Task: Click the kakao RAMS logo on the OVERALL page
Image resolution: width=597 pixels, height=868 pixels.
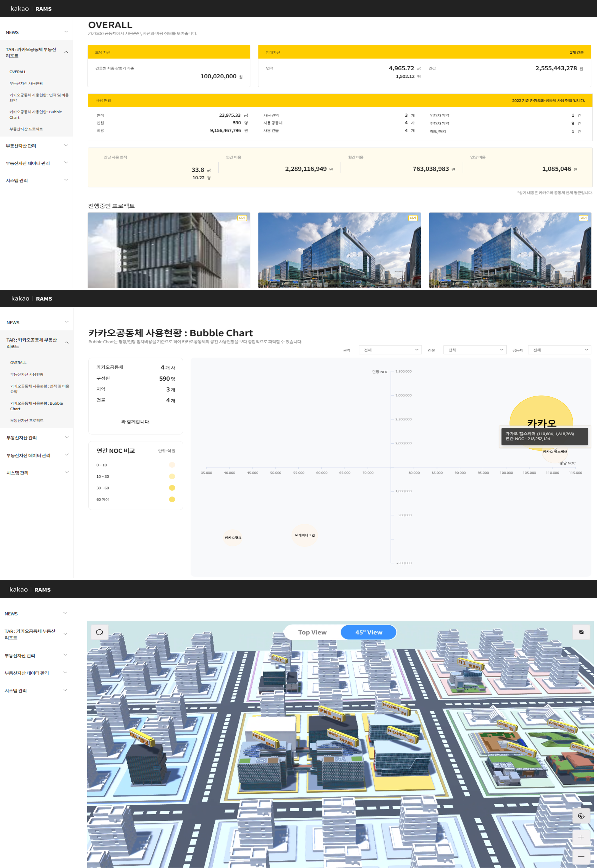Action: coord(31,9)
